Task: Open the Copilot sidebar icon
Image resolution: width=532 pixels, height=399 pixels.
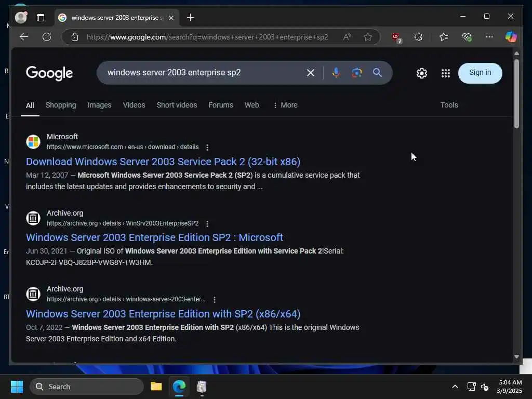Action: pos(511,37)
